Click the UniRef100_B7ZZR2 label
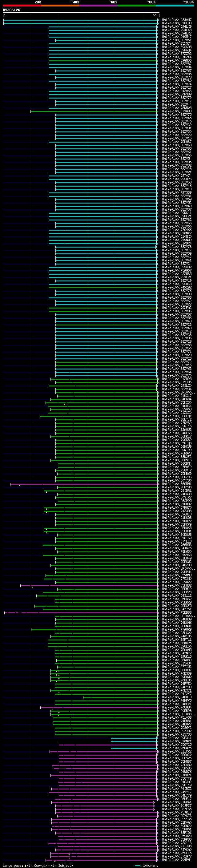This screenshot has height=868, width=197. [x=177, y=54]
